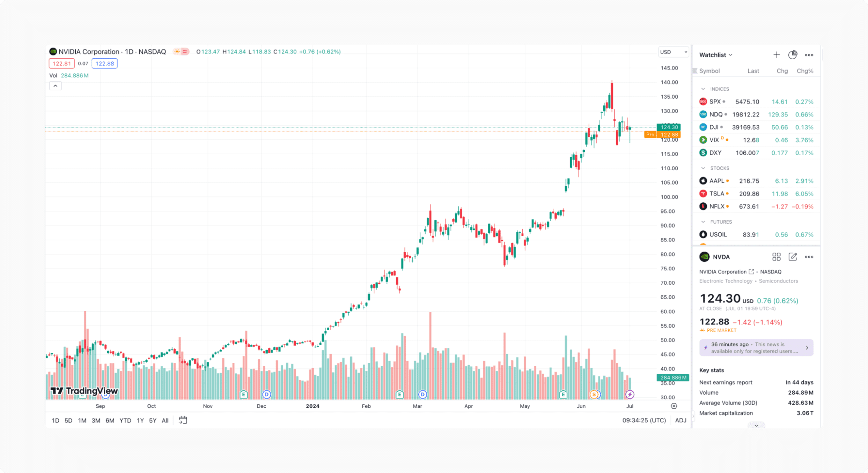Image resolution: width=868 pixels, height=473 pixels.
Task: Click the purple lightning news marker near Jul
Action: pyautogui.click(x=630, y=394)
